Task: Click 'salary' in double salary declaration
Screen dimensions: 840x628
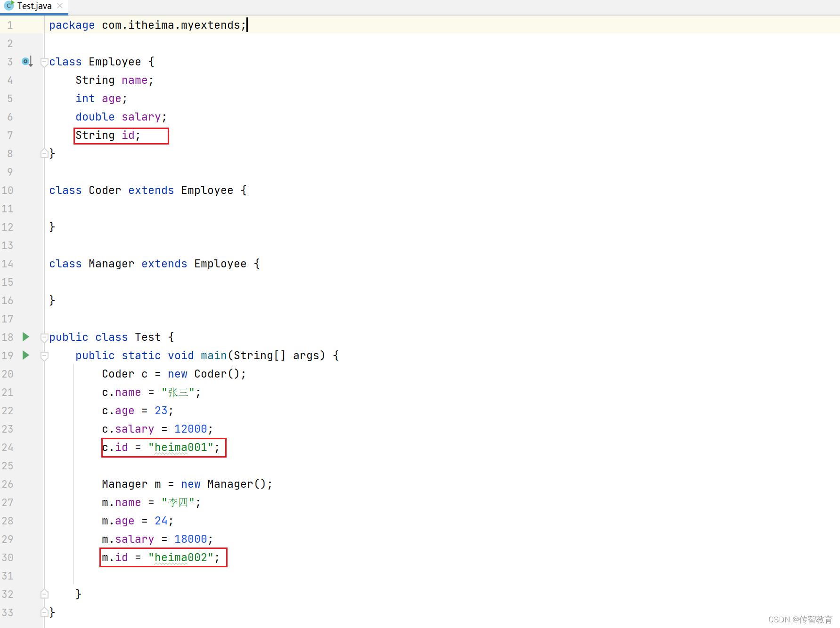Action: (x=141, y=117)
